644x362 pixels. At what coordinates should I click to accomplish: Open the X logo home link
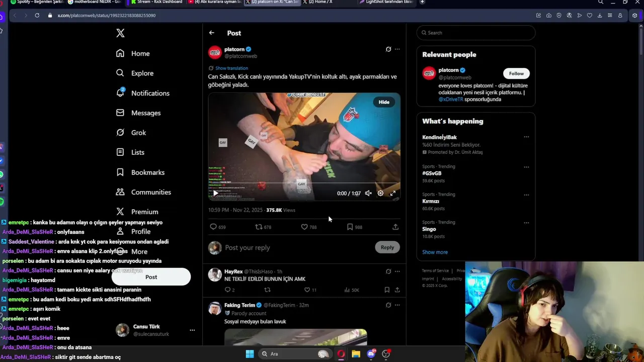(x=120, y=33)
